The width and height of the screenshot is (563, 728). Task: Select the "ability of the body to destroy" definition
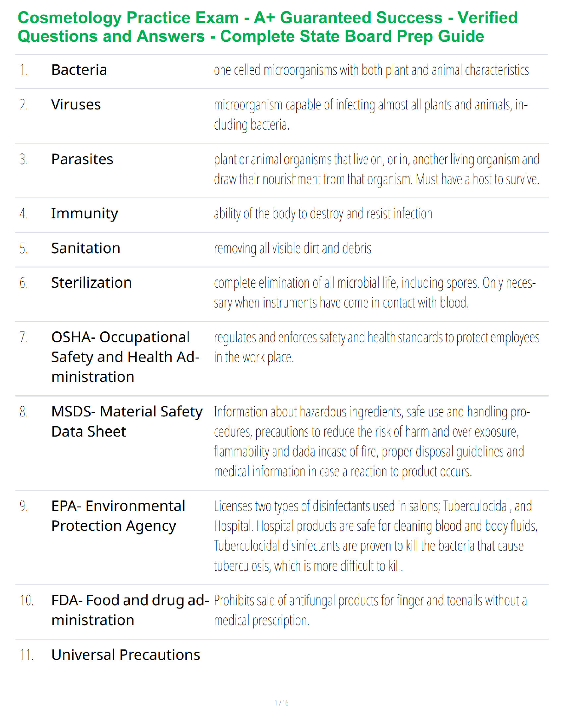(x=323, y=214)
